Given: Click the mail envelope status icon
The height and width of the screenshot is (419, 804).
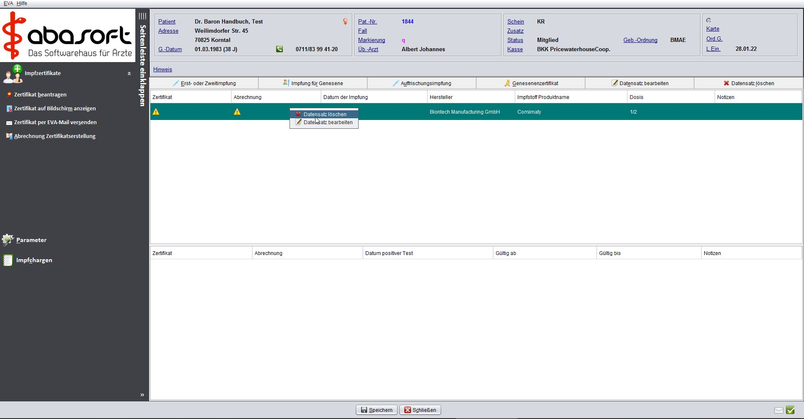Looking at the screenshot, I should point(778,410).
